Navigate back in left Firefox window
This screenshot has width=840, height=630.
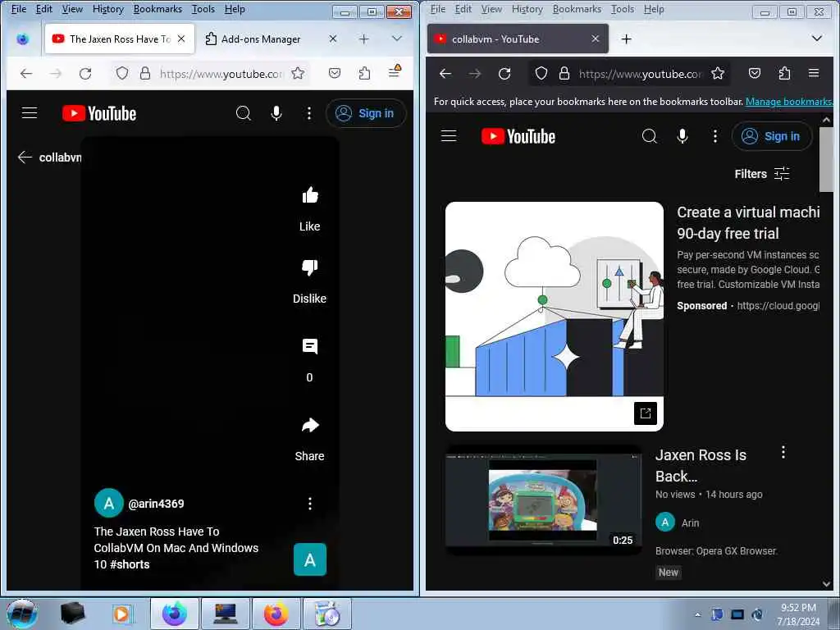(x=26, y=73)
